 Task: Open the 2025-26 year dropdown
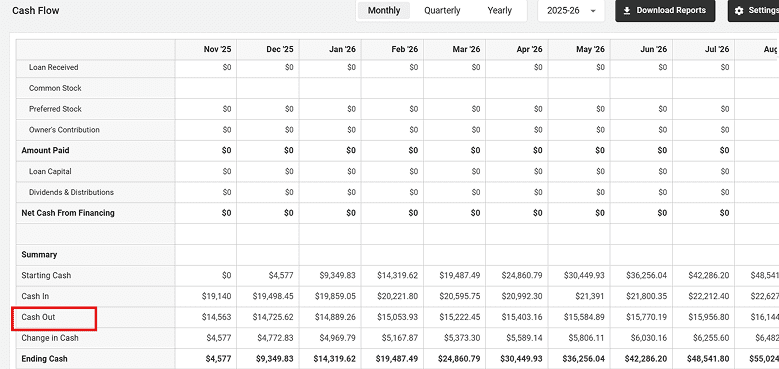tap(571, 10)
